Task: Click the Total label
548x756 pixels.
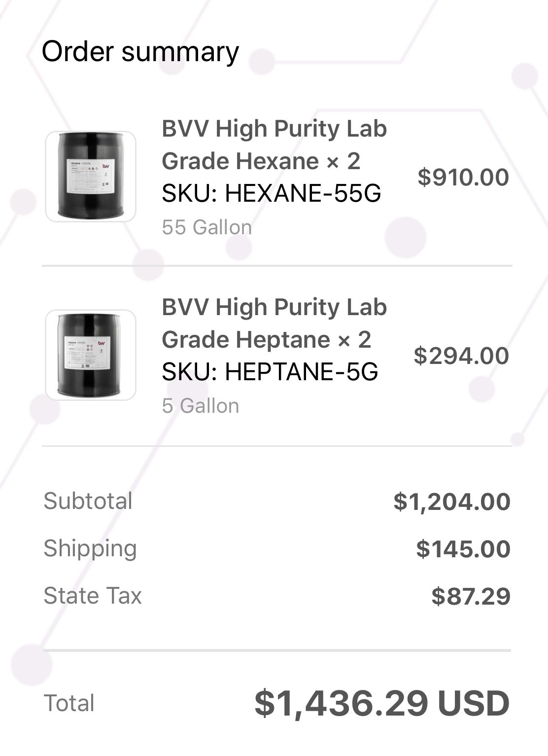Action: coord(69,703)
